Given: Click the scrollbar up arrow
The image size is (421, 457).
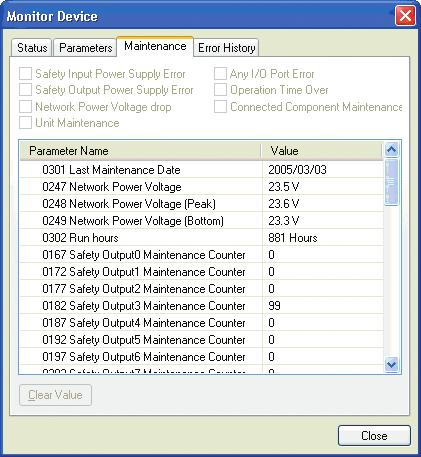Looking at the screenshot, I should click(x=391, y=150).
